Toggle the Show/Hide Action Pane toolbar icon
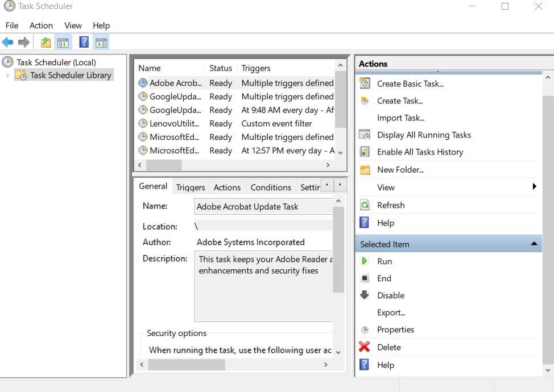This screenshot has width=554, height=392. [101, 43]
